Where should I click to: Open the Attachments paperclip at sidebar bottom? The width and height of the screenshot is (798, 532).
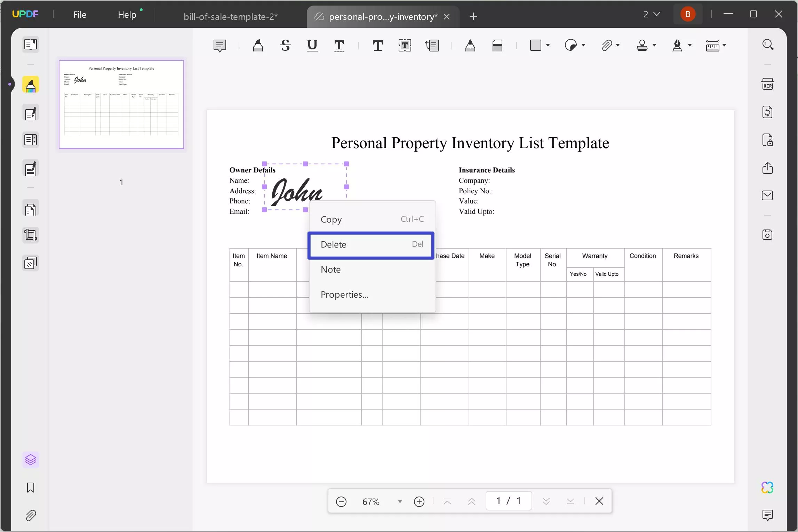coord(31,516)
